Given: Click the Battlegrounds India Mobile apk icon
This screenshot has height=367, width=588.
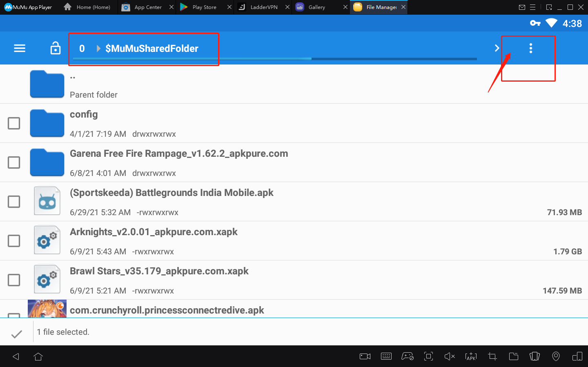Looking at the screenshot, I should pos(47,201).
